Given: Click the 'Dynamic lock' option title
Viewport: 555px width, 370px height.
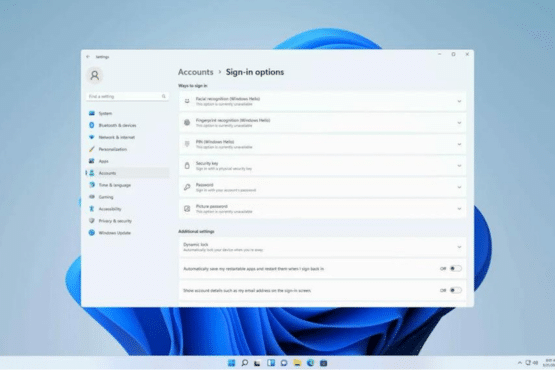Looking at the screenshot, I should tap(196, 245).
